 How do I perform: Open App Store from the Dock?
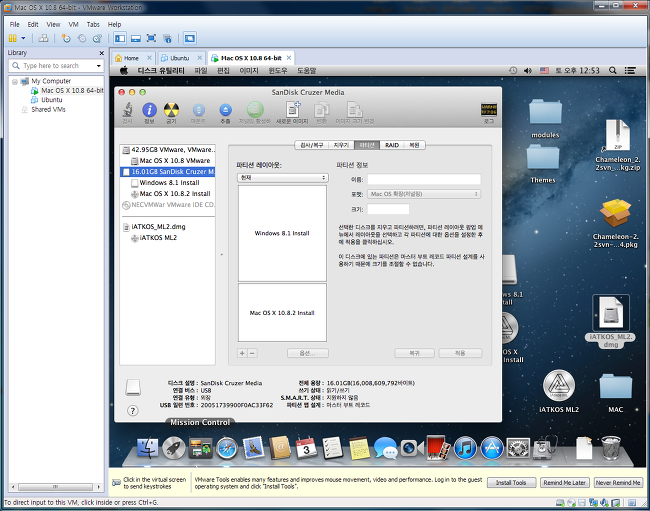point(492,448)
